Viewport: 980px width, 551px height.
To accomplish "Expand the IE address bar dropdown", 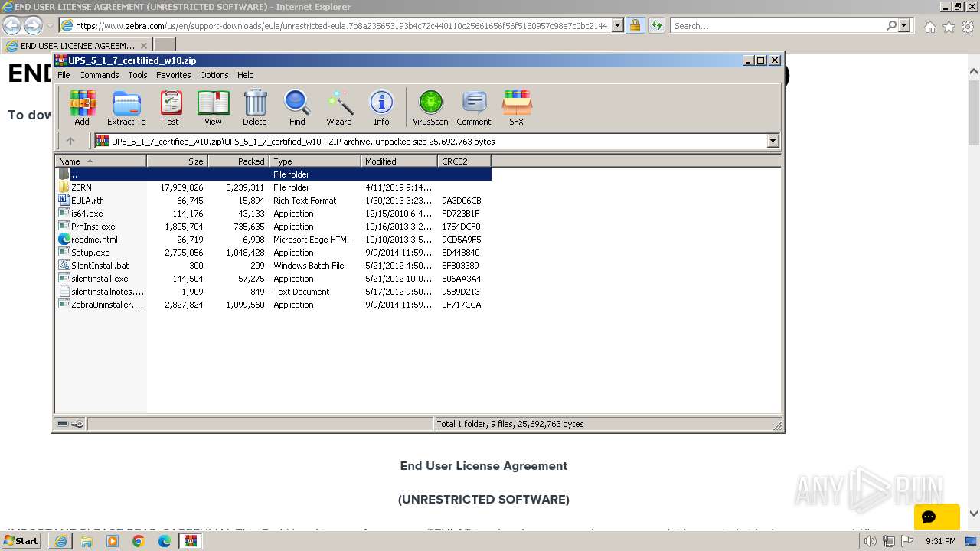I will pos(618,25).
